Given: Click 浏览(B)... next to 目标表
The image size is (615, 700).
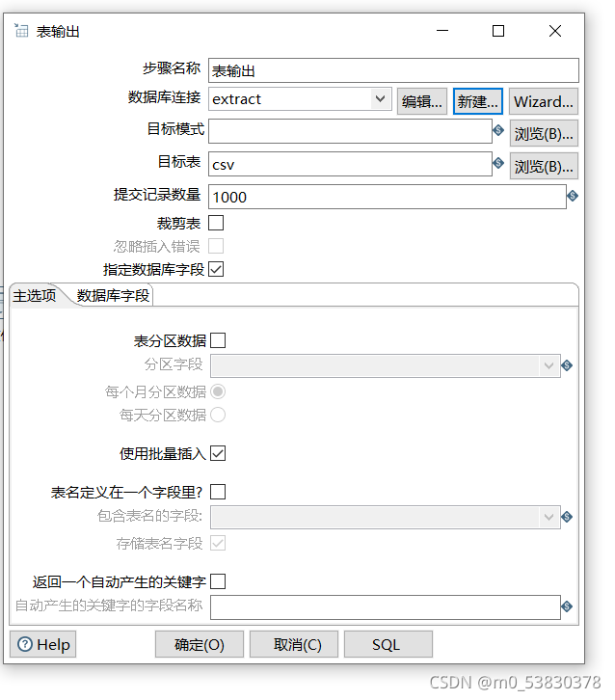Looking at the screenshot, I should click(544, 166).
